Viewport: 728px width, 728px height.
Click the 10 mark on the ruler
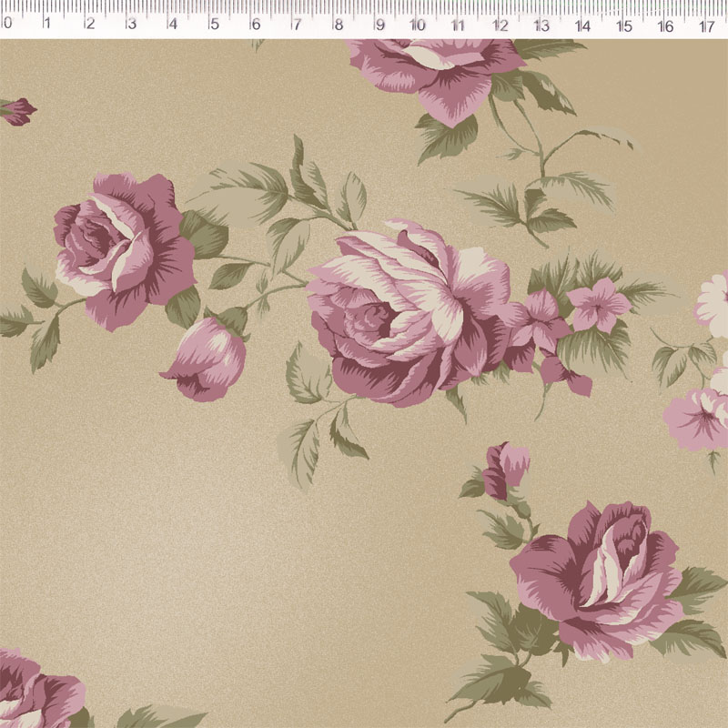[x=417, y=25]
